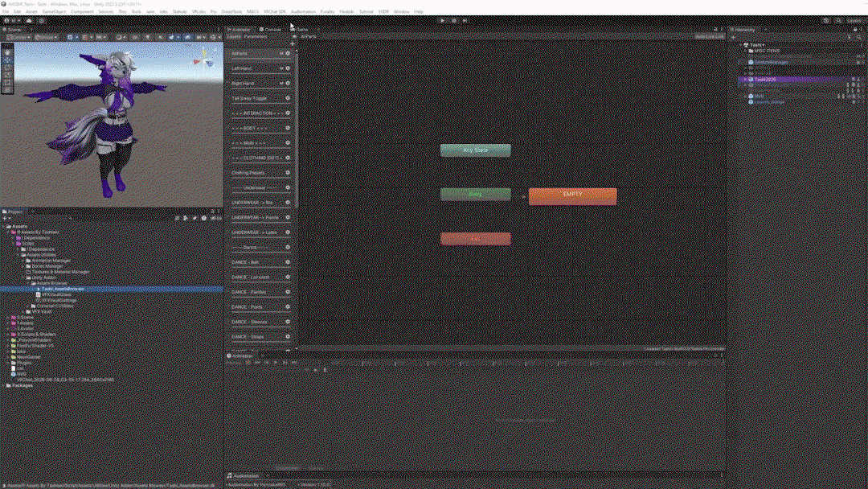This screenshot has width=868, height=489.
Task: Select the Move tool in Scene overlay toolbar
Action: (x=7, y=60)
